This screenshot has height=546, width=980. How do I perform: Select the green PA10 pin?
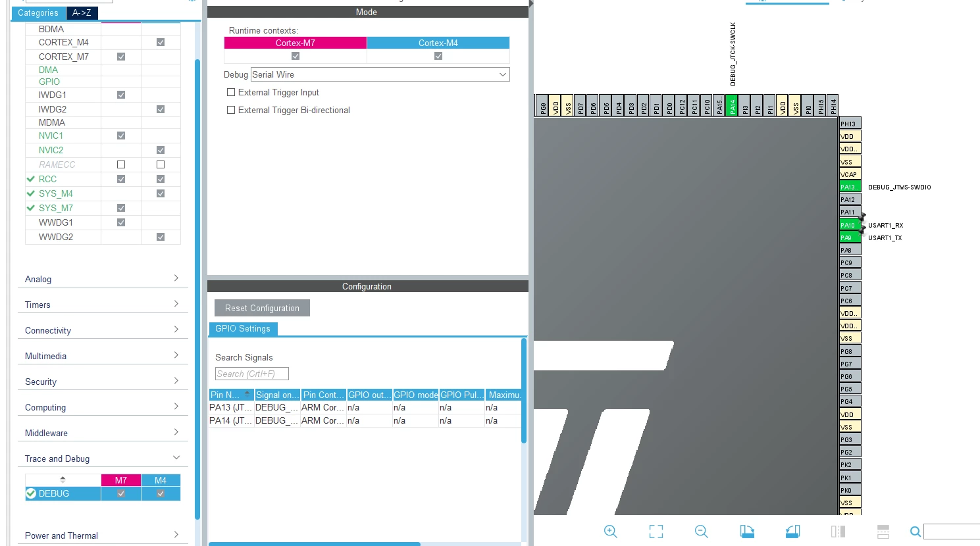coord(850,225)
